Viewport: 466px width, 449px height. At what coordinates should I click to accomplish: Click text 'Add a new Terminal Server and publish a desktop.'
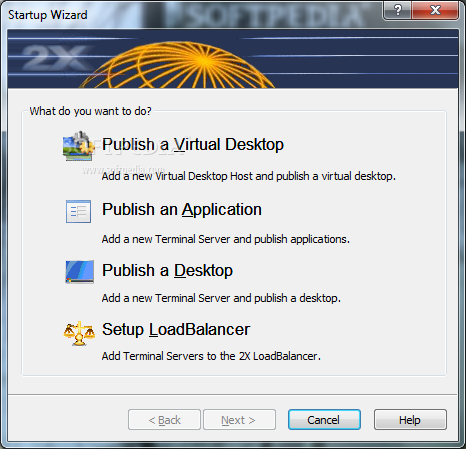click(x=221, y=298)
